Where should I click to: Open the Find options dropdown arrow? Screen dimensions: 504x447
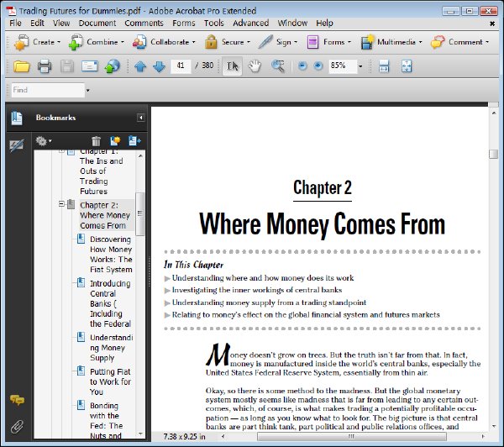87,91
